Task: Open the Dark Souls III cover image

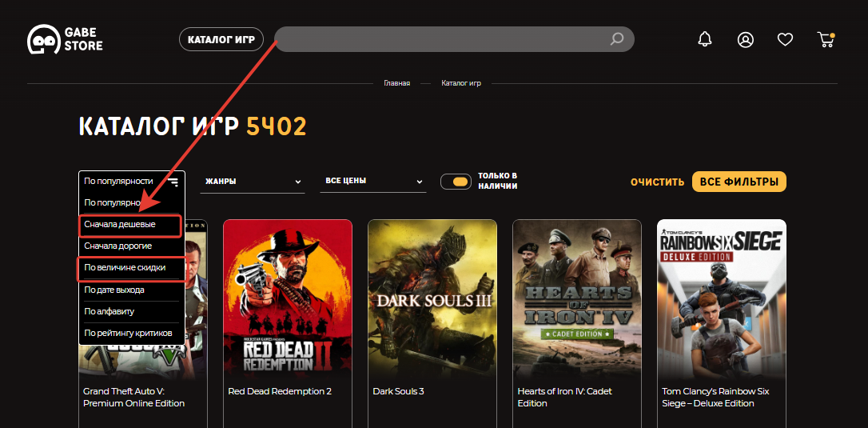Action: 432,299
